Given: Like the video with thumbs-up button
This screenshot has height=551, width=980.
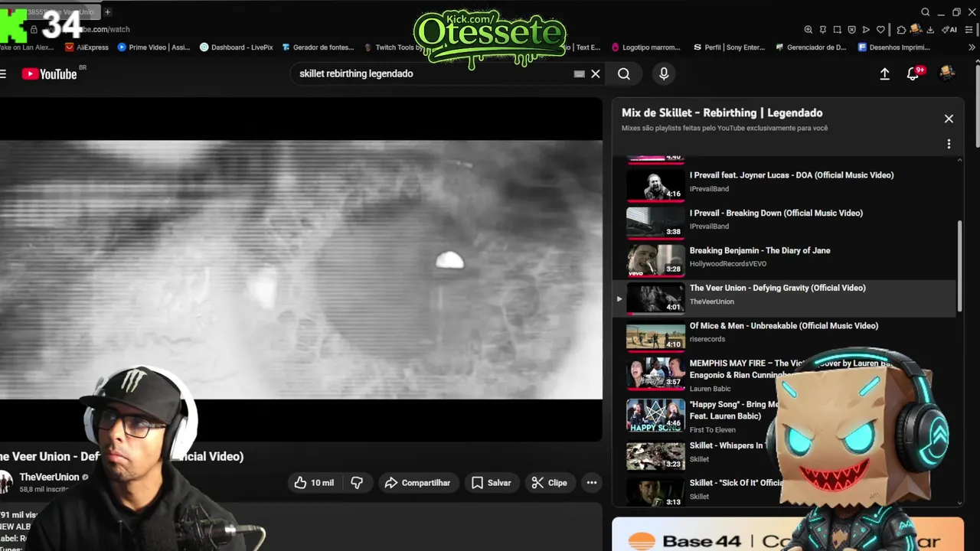Looking at the screenshot, I should pyautogui.click(x=315, y=482).
